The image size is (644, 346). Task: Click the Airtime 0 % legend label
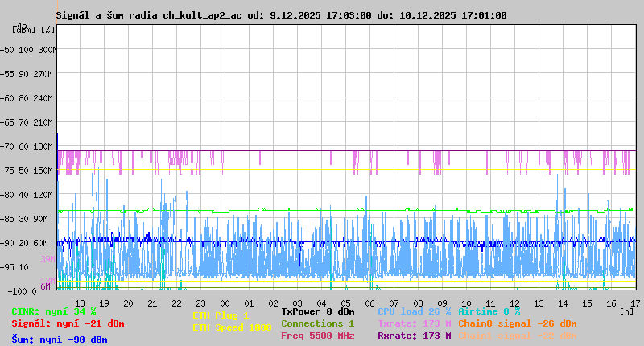coord(489,311)
